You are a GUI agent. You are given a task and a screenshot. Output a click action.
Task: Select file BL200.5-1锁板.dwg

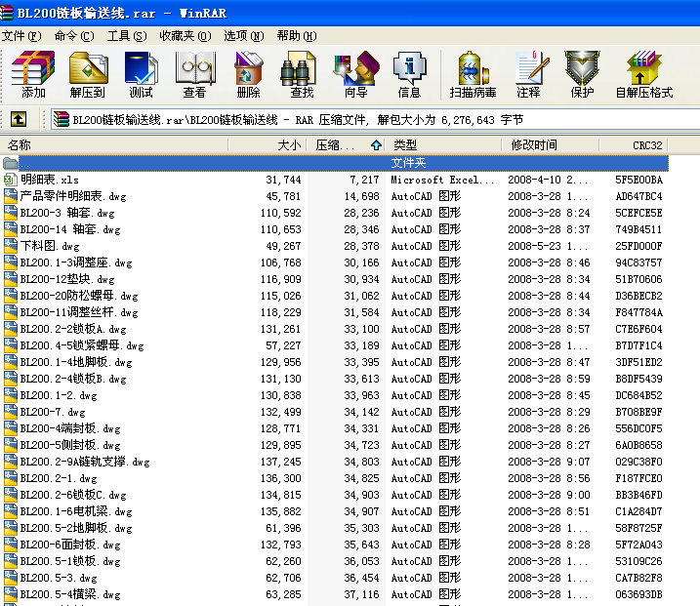(x=70, y=561)
